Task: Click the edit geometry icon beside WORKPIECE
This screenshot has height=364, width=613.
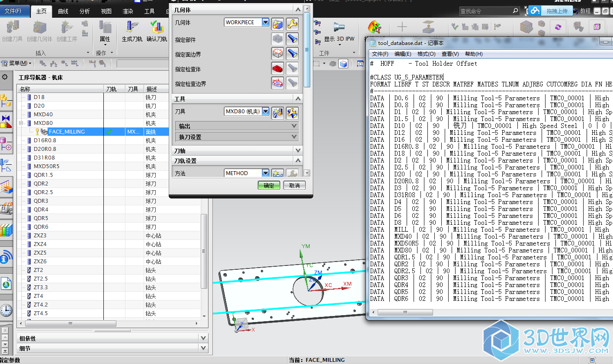Action: point(278,24)
